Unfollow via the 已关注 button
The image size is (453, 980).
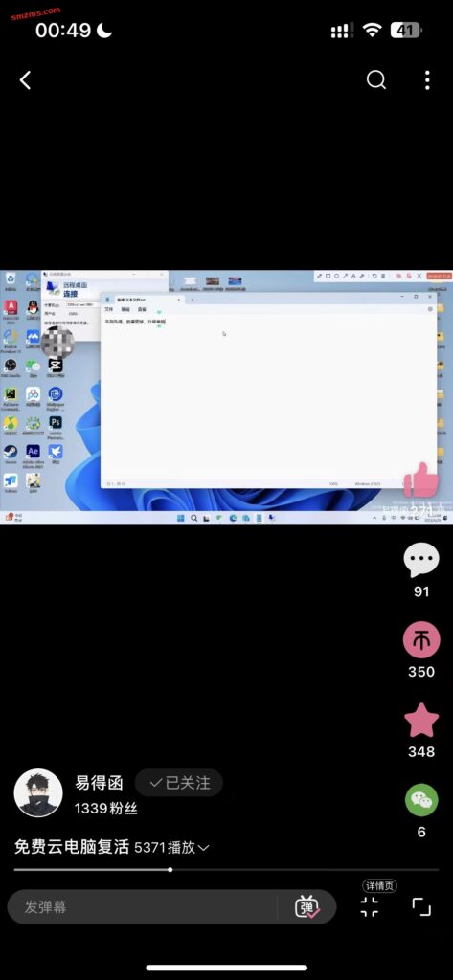coord(179,783)
